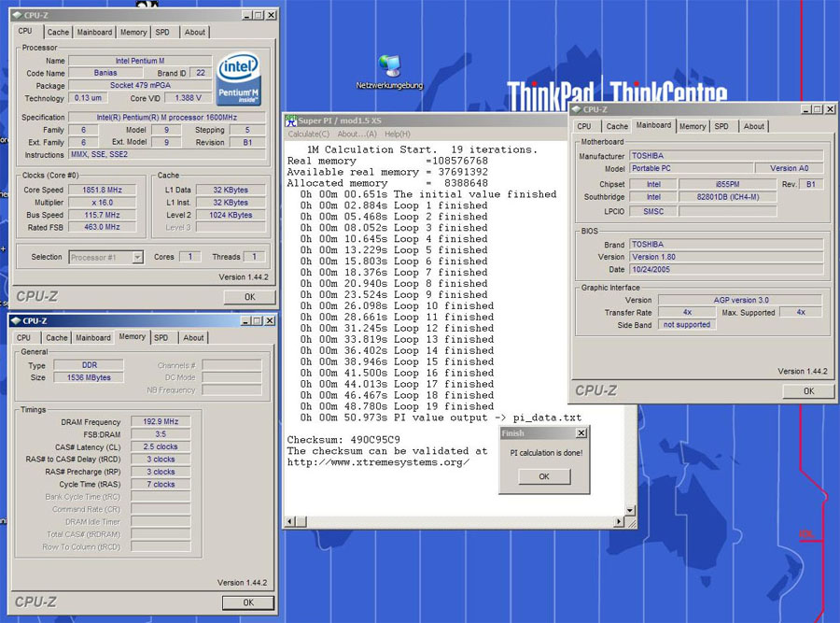Click the BIOS Version 1.80 field
Screen dimensions: 840x623
coord(726,258)
